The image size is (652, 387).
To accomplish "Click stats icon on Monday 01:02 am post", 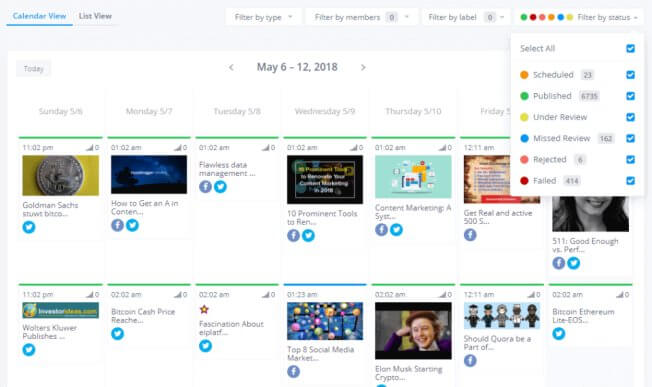I will [x=178, y=148].
